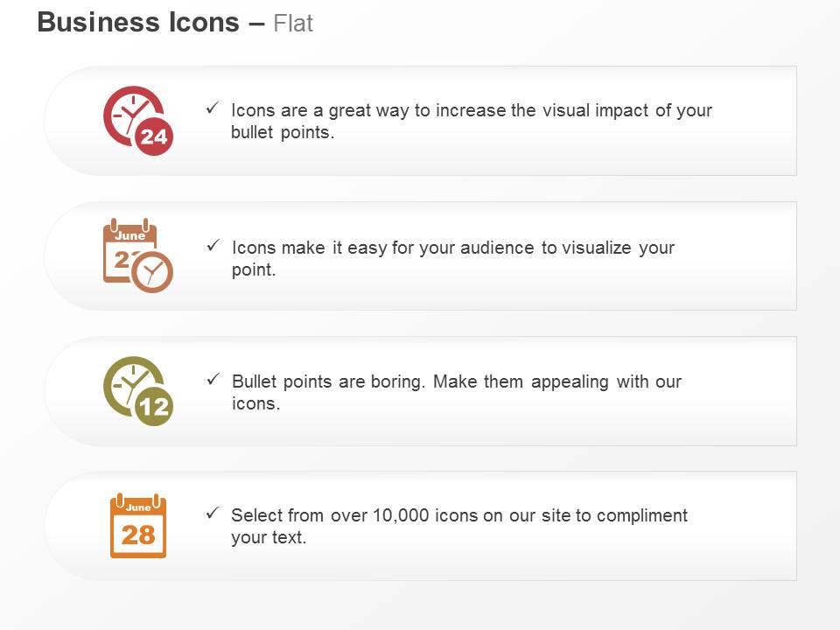Click the checkmark before 'Bullet points are boring'
840x630 pixels.
(213, 379)
